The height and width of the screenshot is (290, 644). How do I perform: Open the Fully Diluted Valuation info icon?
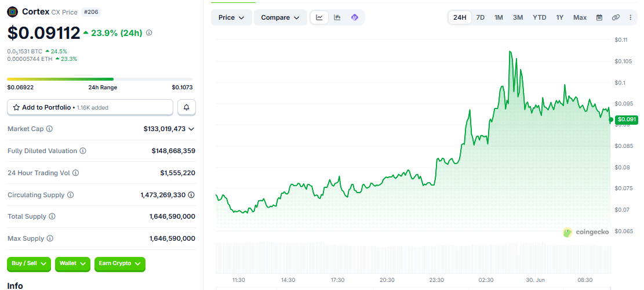point(83,151)
